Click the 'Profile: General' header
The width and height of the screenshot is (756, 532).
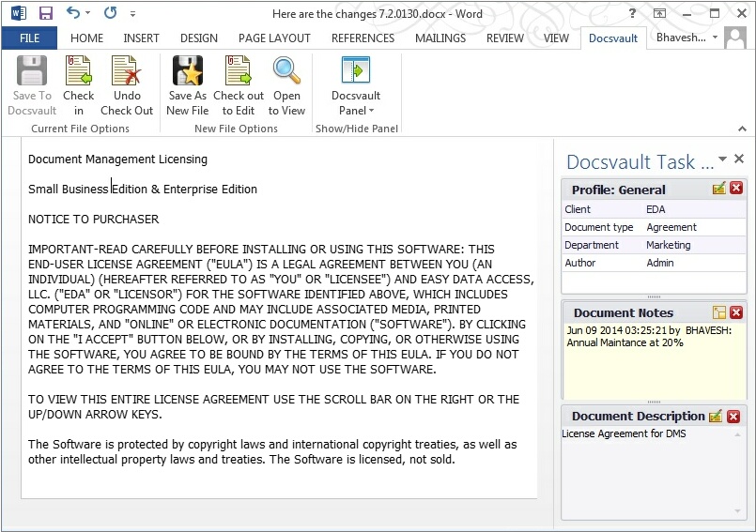pos(619,190)
